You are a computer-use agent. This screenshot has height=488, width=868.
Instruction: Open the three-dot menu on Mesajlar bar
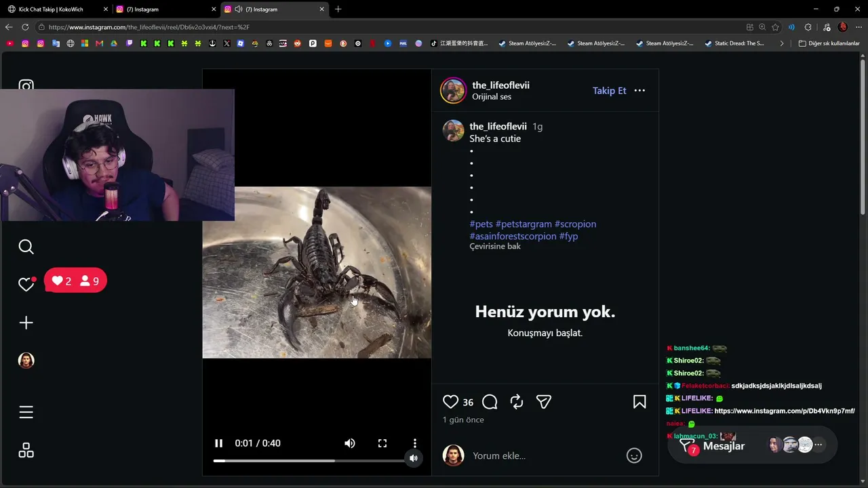pos(818,445)
